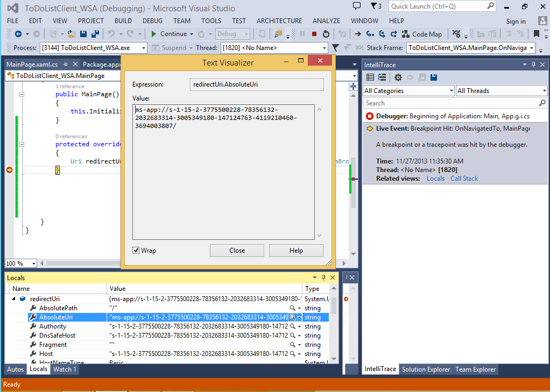Screen dimensions: 550x392
Task: Stop debugging with the red square icon
Action: 314,34
